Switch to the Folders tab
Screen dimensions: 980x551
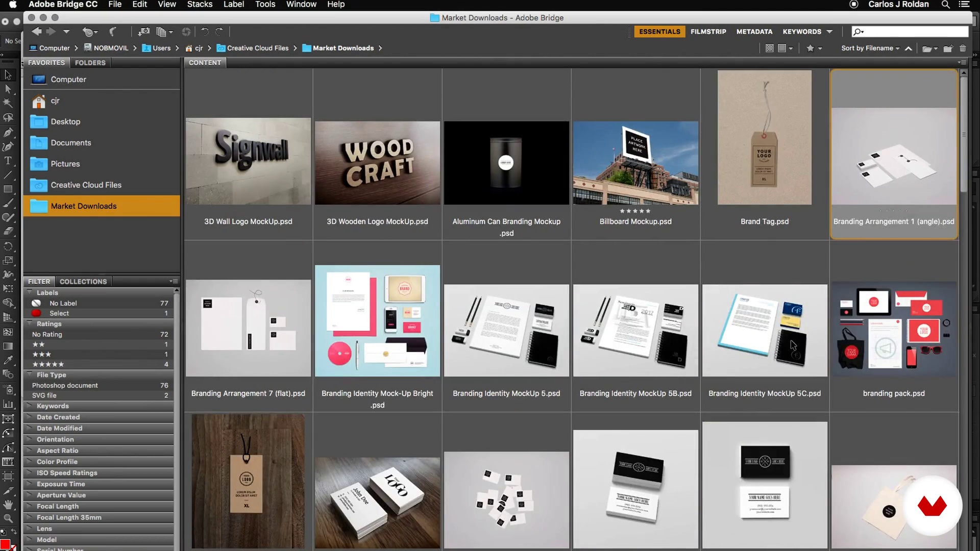pos(90,62)
